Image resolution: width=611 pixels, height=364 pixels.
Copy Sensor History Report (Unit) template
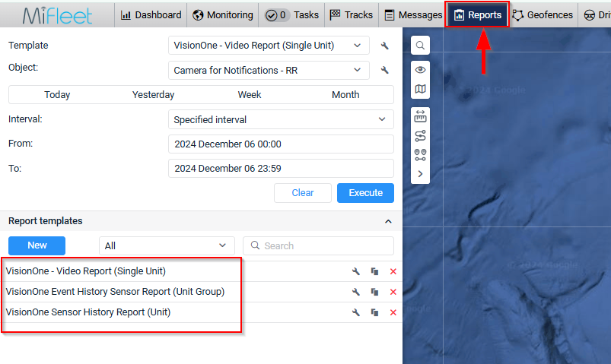[374, 312]
